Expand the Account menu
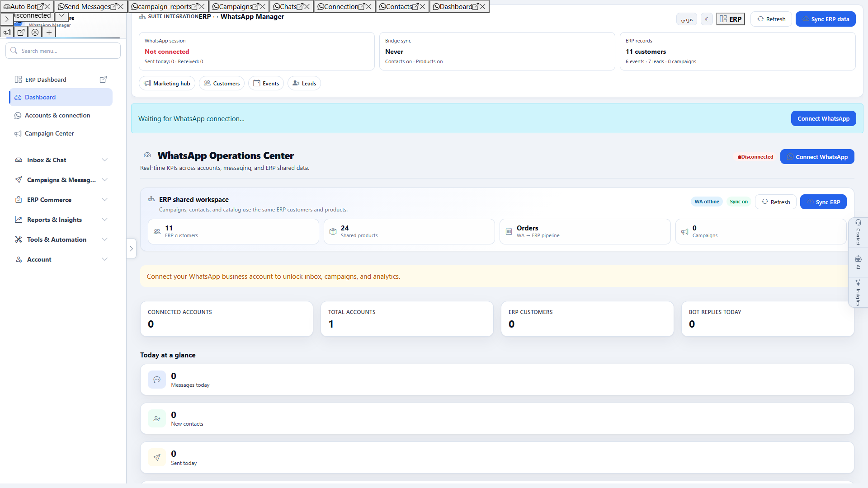 61,259
